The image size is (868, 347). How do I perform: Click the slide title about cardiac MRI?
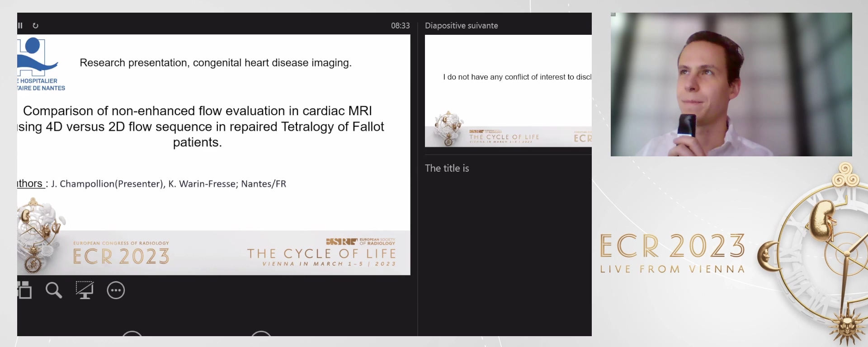point(201,127)
